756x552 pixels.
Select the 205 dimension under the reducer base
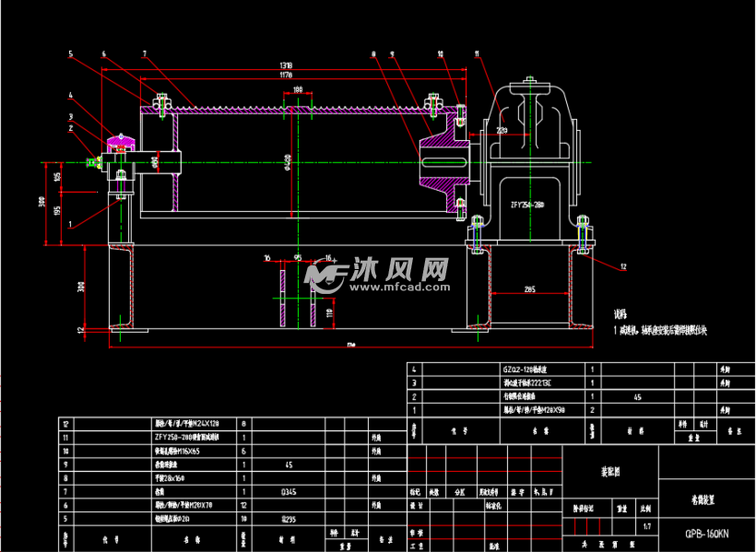tap(529, 289)
